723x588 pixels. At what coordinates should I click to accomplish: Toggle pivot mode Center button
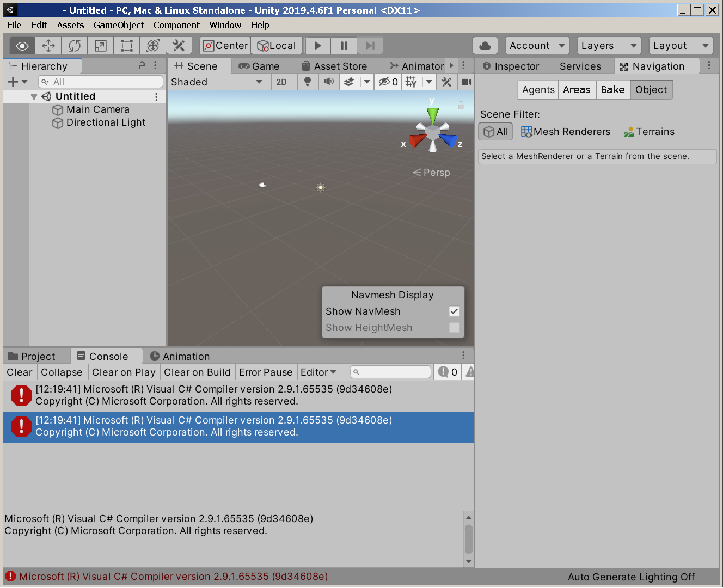pos(225,46)
